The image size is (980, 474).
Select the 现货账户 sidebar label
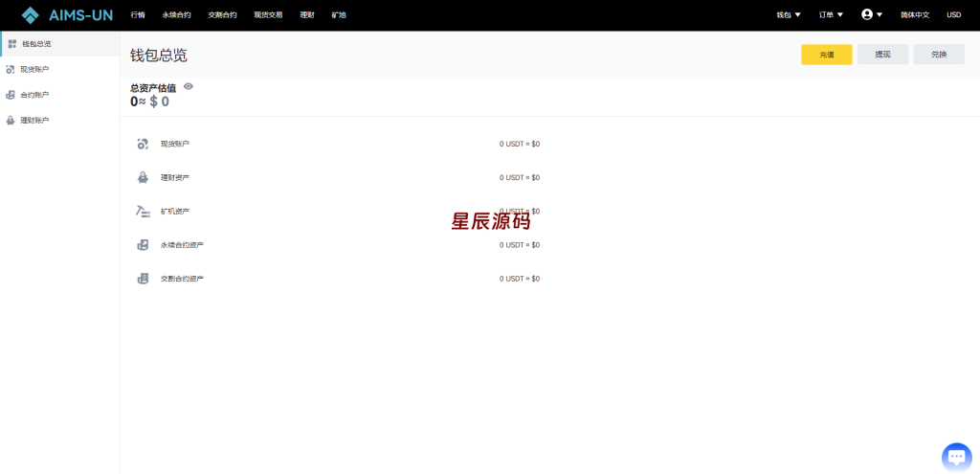pos(34,69)
